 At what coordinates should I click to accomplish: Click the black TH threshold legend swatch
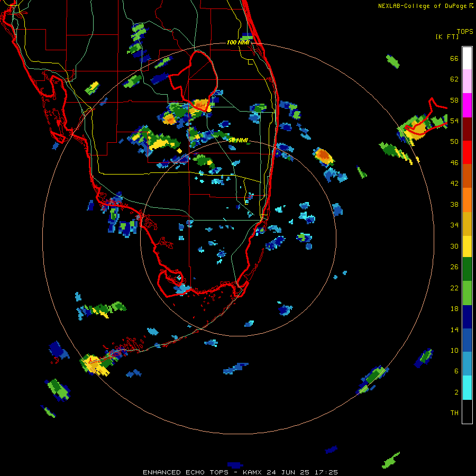467,411
